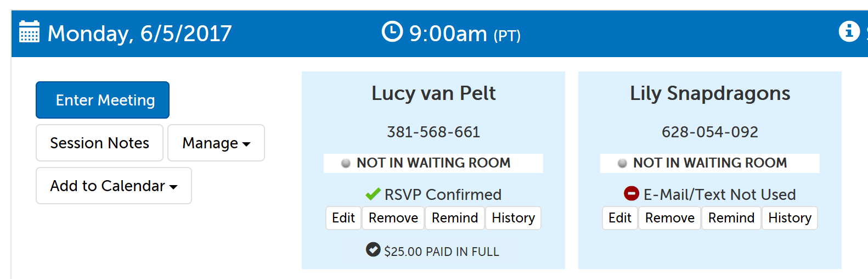The height and width of the screenshot is (279, 868).
Task: Click the calendar icon beside the date
Action: pyautogui.click(x=29, y=32)
